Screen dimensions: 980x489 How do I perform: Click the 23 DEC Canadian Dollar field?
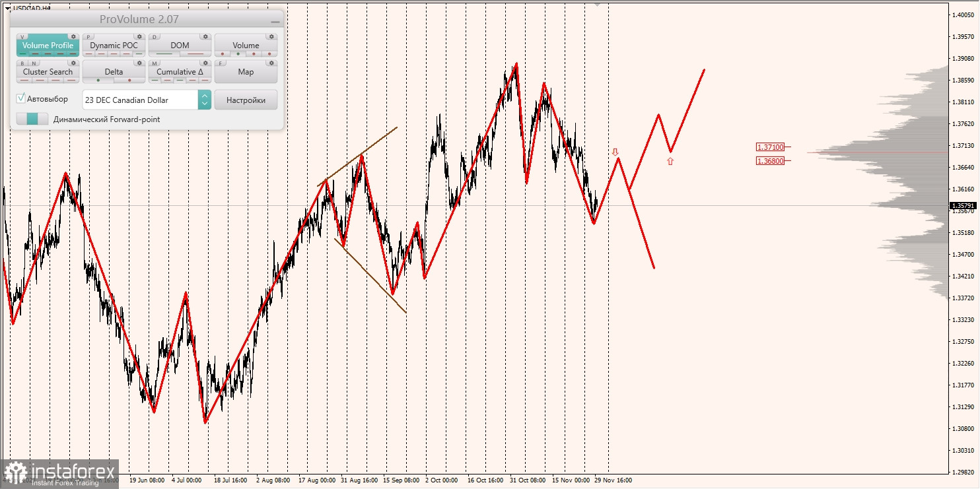[x=140, y=100]
